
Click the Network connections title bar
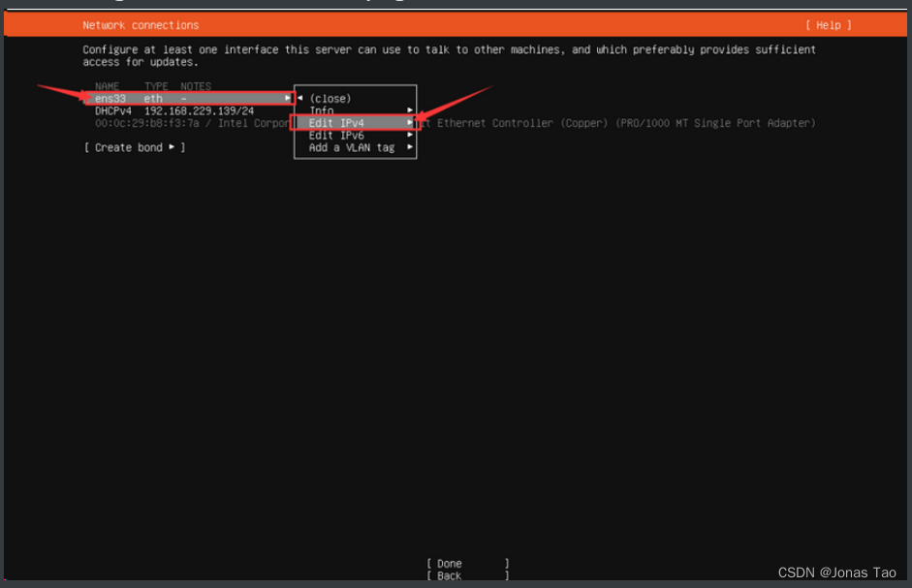pos(139,24)
